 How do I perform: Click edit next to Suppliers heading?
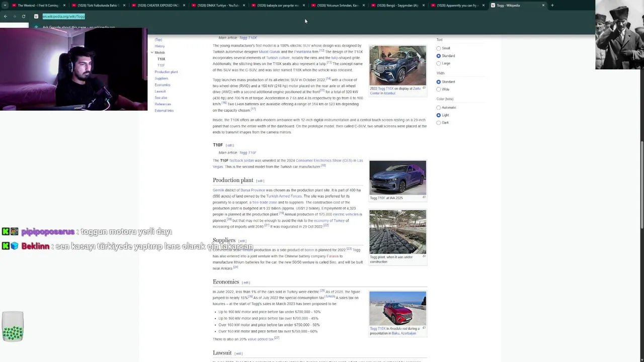point(242,241)
